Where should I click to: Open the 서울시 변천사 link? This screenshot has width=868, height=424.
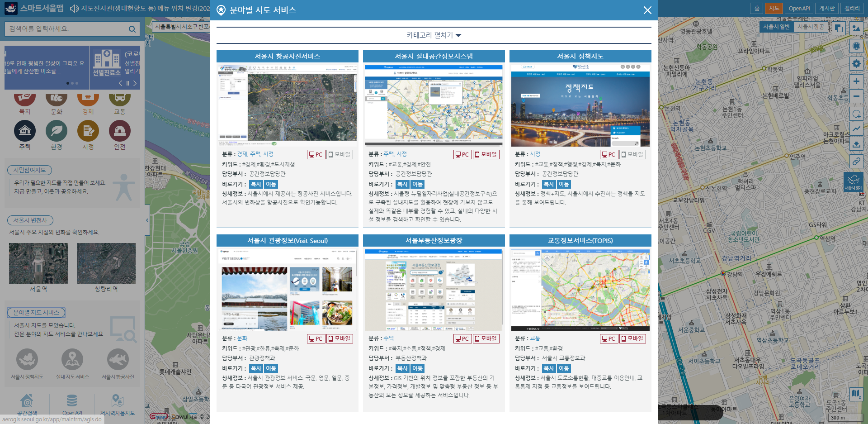[30, 220]
